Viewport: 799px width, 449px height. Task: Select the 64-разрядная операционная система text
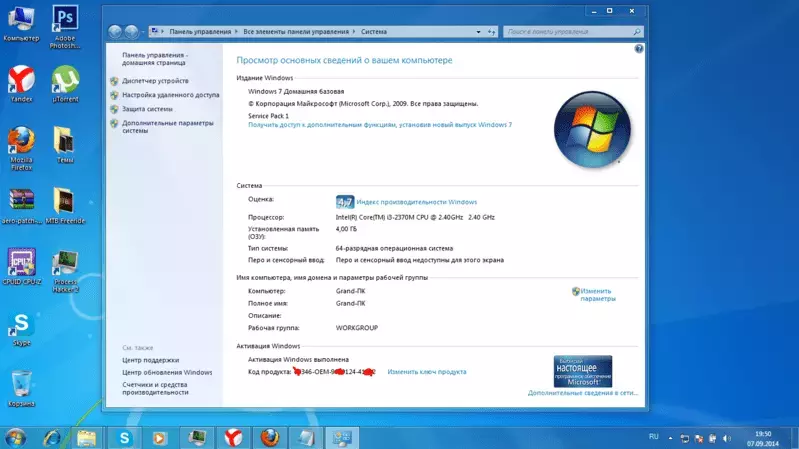click(394, 248)
